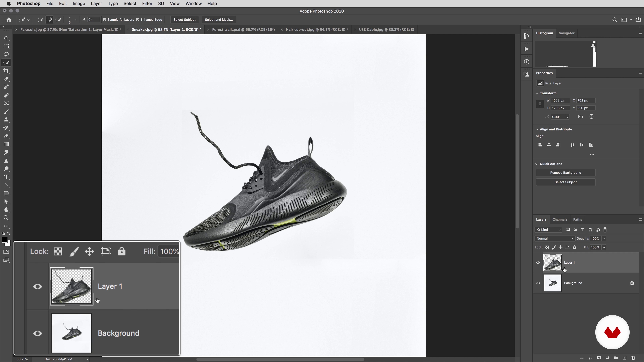
Task: Select the Zoom tool
Action: point(6,218)
